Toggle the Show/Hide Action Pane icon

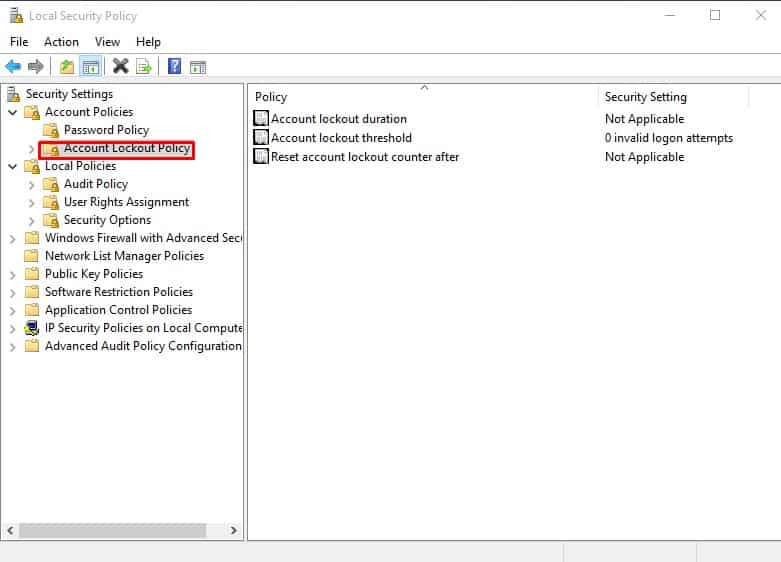pos(198,67)
